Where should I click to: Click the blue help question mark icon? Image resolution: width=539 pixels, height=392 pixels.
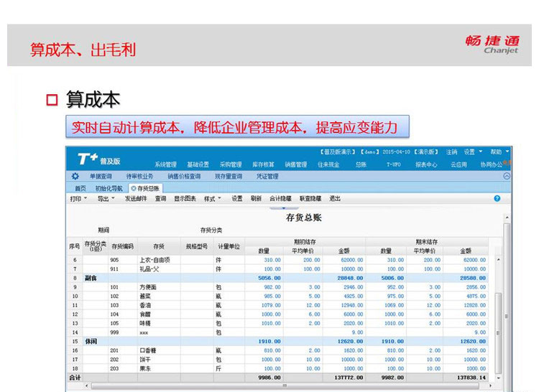[x=497, y=198]
